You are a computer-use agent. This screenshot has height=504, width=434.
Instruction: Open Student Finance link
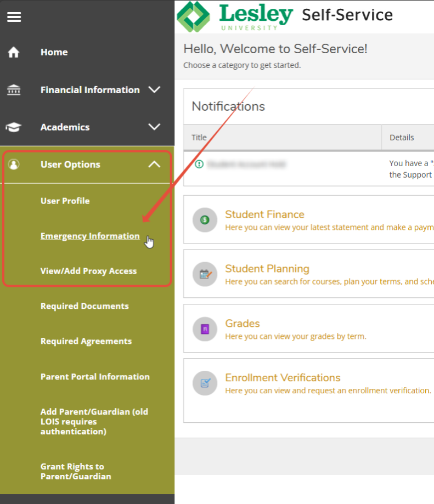click(264, 214)
